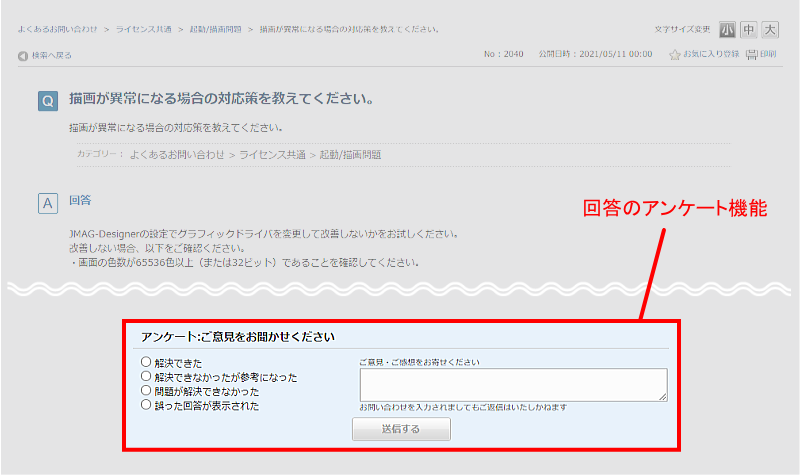Open breadcrumb link ライセンス共通 at top

click(x=143, y=29)
